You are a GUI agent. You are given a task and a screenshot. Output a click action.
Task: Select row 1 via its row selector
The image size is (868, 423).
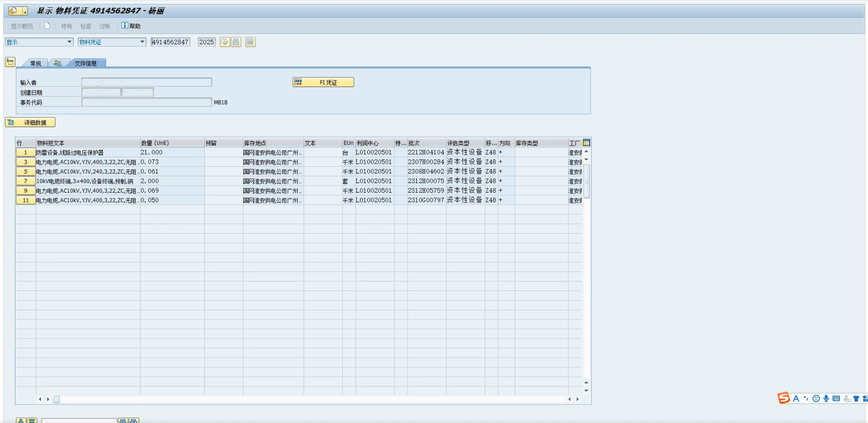pos(26,153)
